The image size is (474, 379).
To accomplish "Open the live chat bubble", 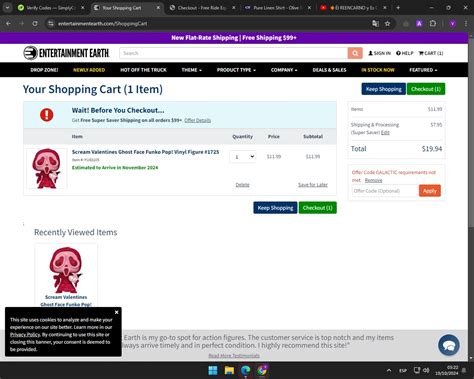I will pyautogui.click(x=449, y=345).
